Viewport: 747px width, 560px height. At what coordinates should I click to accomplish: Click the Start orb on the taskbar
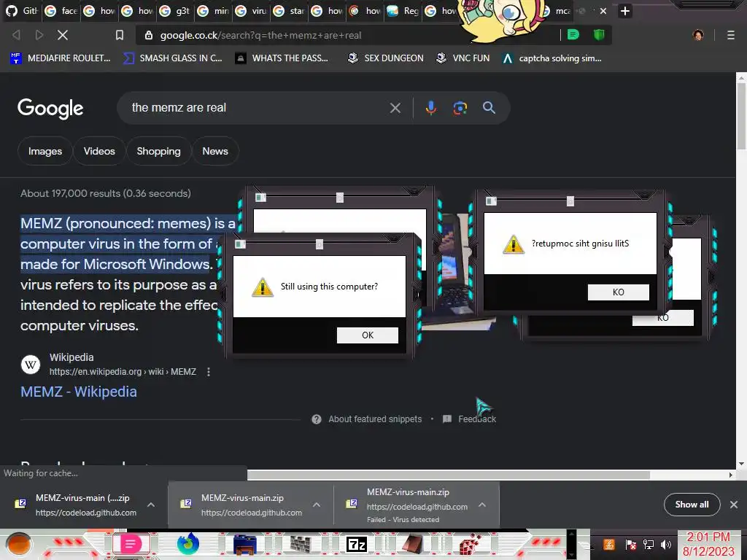pos(19,545)
